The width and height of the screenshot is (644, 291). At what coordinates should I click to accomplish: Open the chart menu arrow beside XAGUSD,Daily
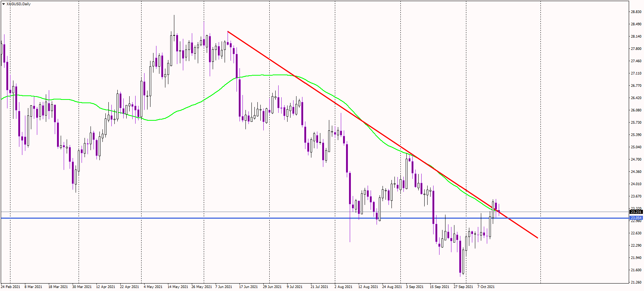tap(3, 4)
